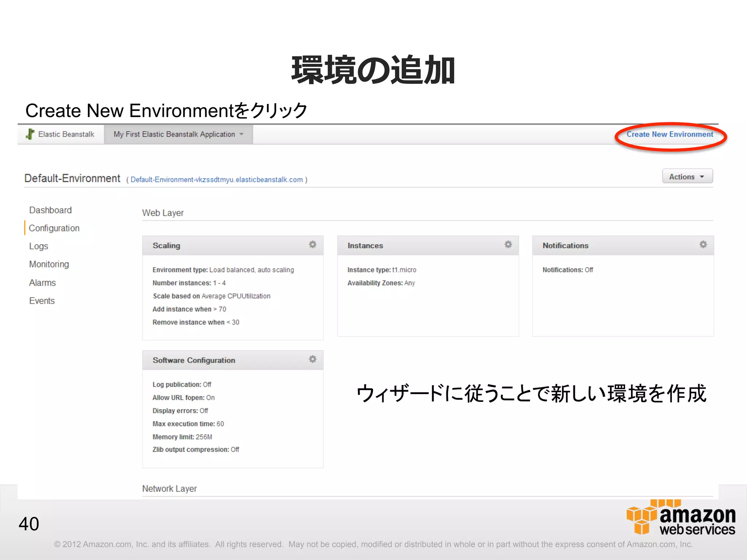The width and height of the screenshot is (747, 560).
Task: Open Events in the sidebar
Action: tap(42, 301)
